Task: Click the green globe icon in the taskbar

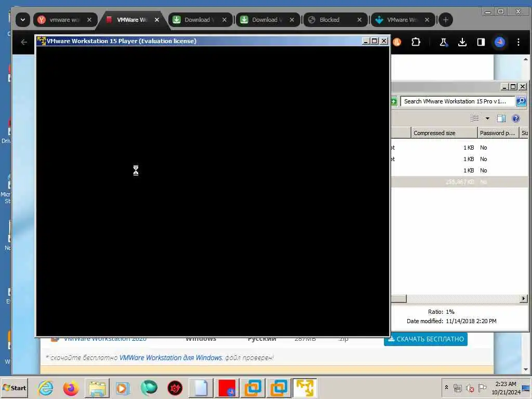Action: [x=149, y=388]
